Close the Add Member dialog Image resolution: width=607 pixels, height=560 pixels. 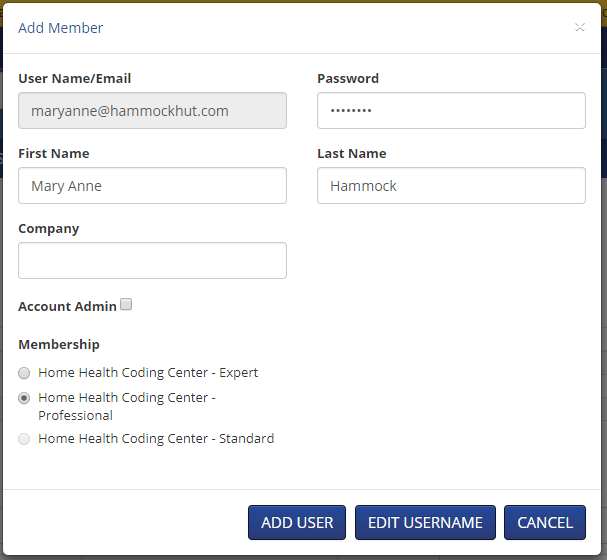point(580,27)
